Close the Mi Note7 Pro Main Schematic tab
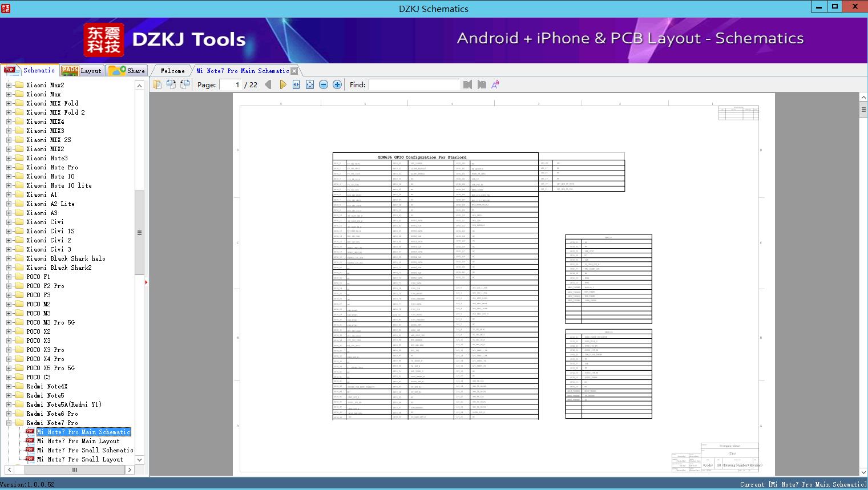Image resolution: width=868 pixels, height=490 pixels. (x=294, y=71)
